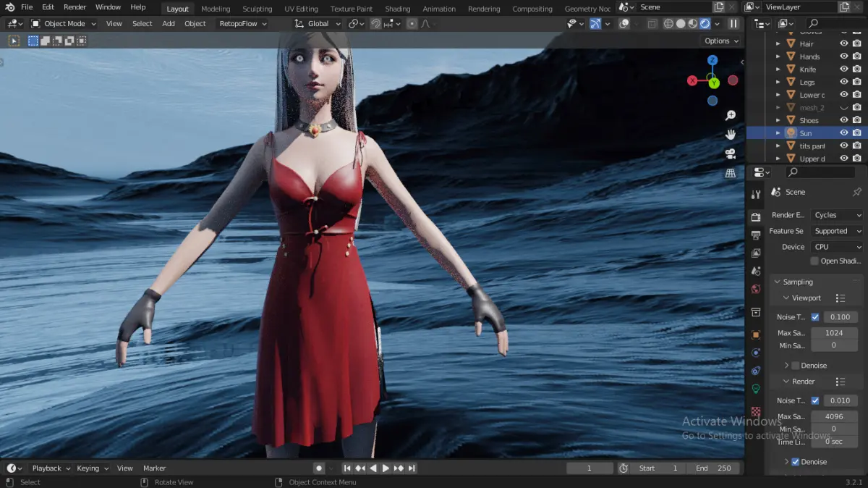
Task: Open the View Layer properties tab
Action: [756, 253]
